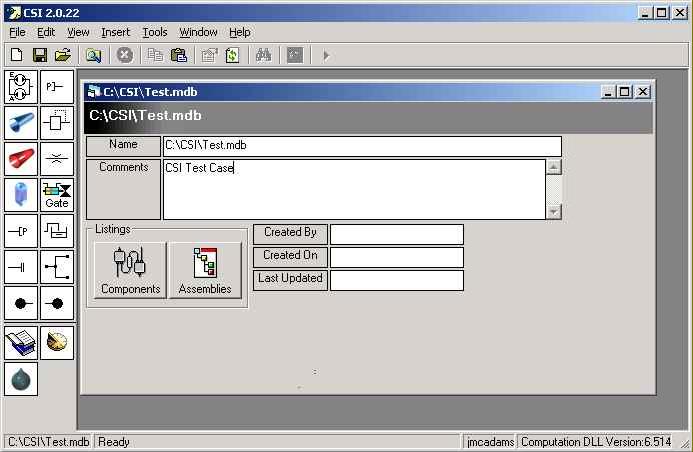Viewport: 693px width, 452px height.
Task: Click the Name input field
Action: [x=361, y=146]
